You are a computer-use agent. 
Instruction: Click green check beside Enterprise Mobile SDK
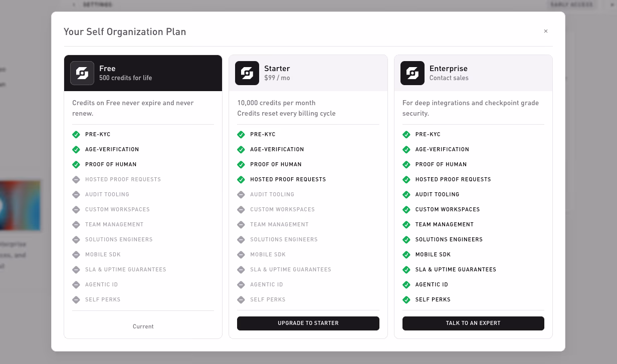tap(406, 255)
